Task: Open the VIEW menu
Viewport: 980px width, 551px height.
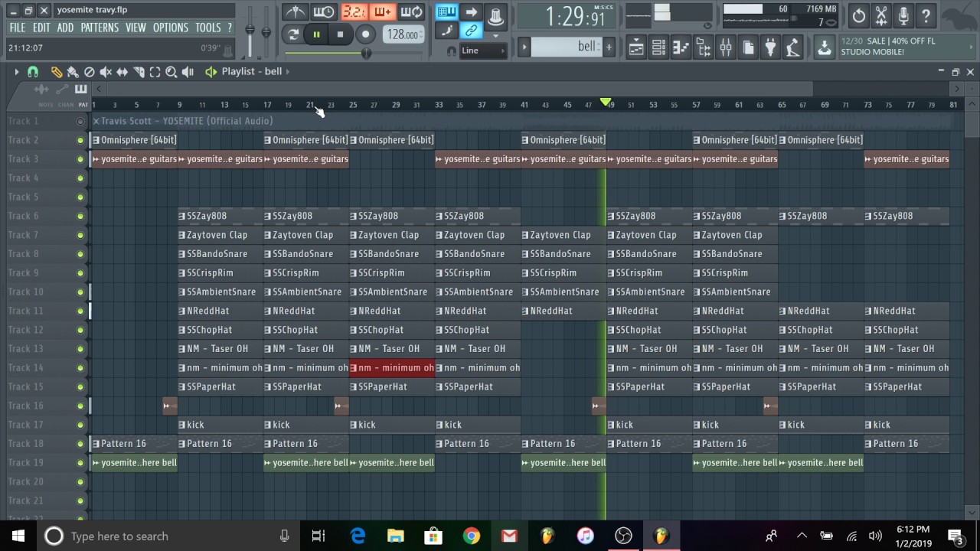Action: [136, 28]
